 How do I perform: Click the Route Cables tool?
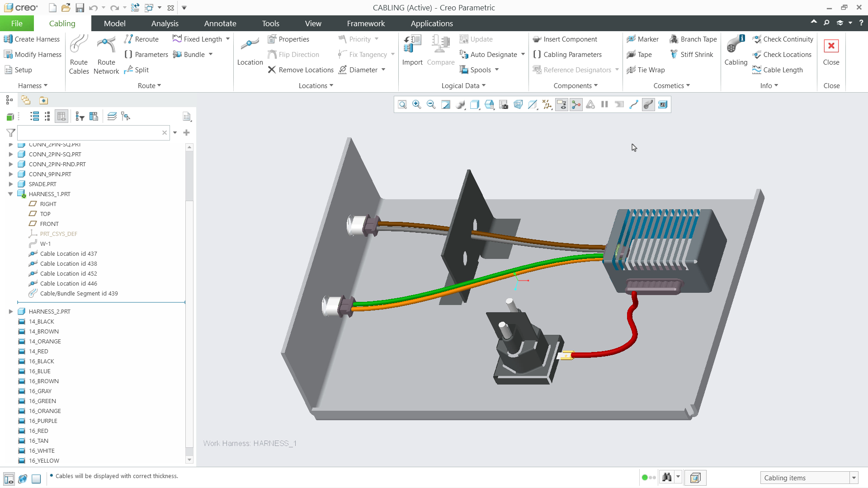pos(79,55)
